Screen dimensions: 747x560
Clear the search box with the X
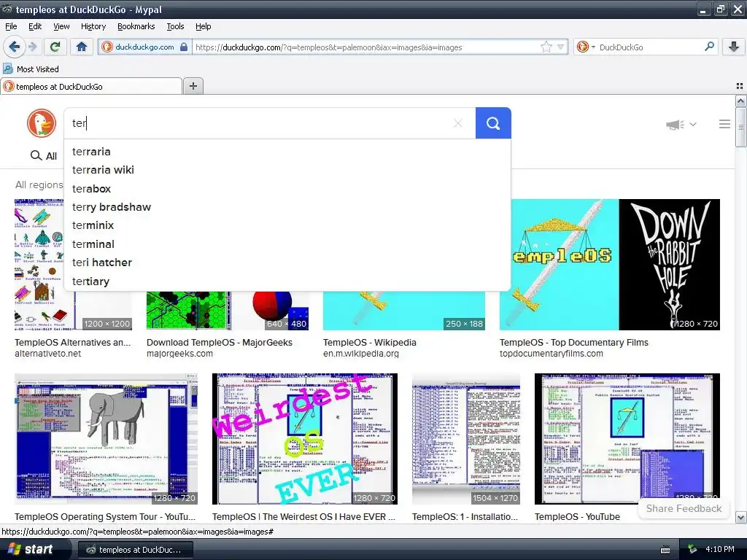click(x=458, y=123)
